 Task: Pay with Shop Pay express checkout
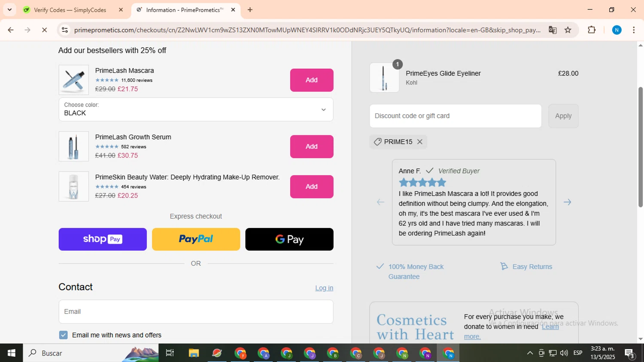click(x=103, y=239)
